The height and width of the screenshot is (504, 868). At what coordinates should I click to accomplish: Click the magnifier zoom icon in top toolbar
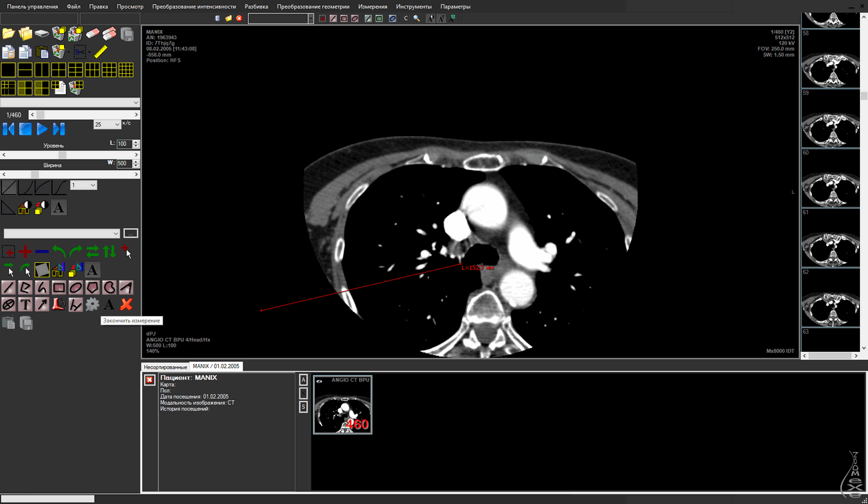[416, 19]
